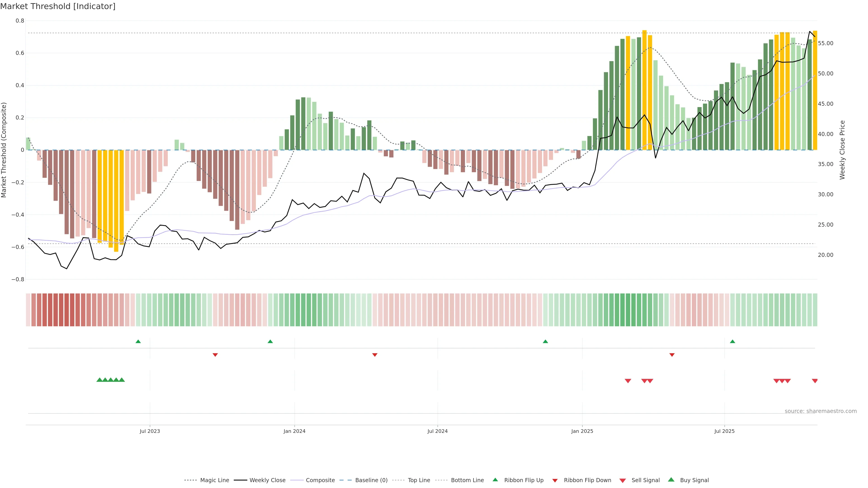Click Buy Signal legend label

[x=694, y=480]
